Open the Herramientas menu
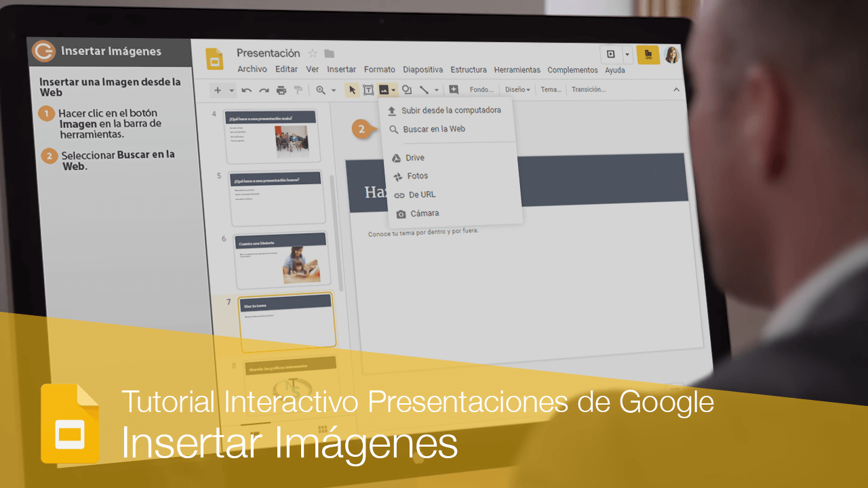This screenshot has width=868, height=488. pyautogui.click(x=517, y=70)
